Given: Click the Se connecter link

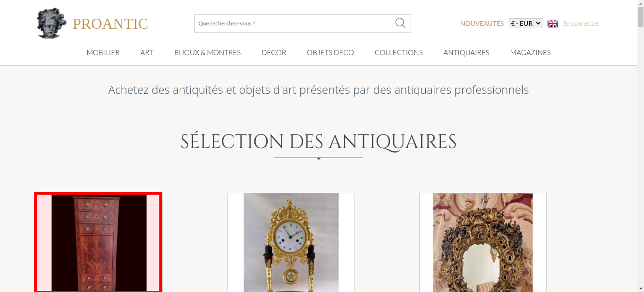Looking at the screenshot, I should click(x=581, y=23).
